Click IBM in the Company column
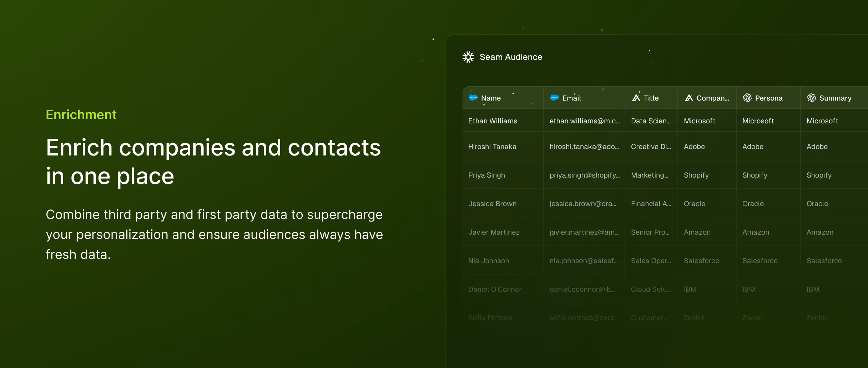Viewport: 868px width, 368px height. click(x=690, y=289)
